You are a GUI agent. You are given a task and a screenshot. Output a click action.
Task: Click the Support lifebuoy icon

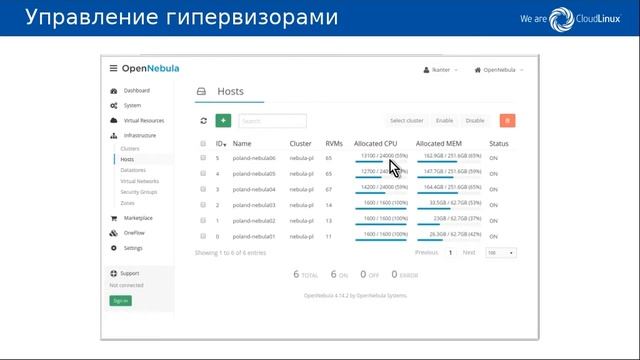coord(113,273)
